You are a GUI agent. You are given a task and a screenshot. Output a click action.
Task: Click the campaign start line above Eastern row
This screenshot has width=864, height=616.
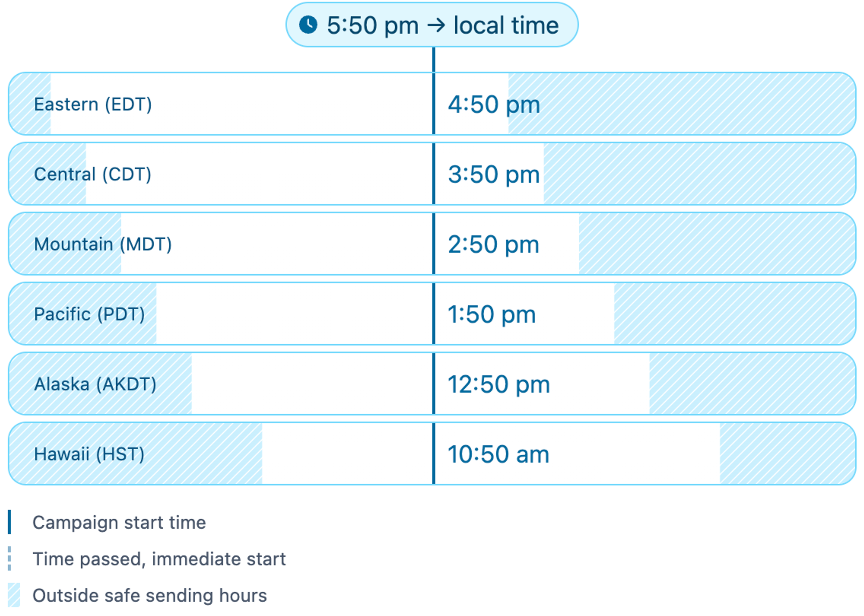click(x=434, y=60)
